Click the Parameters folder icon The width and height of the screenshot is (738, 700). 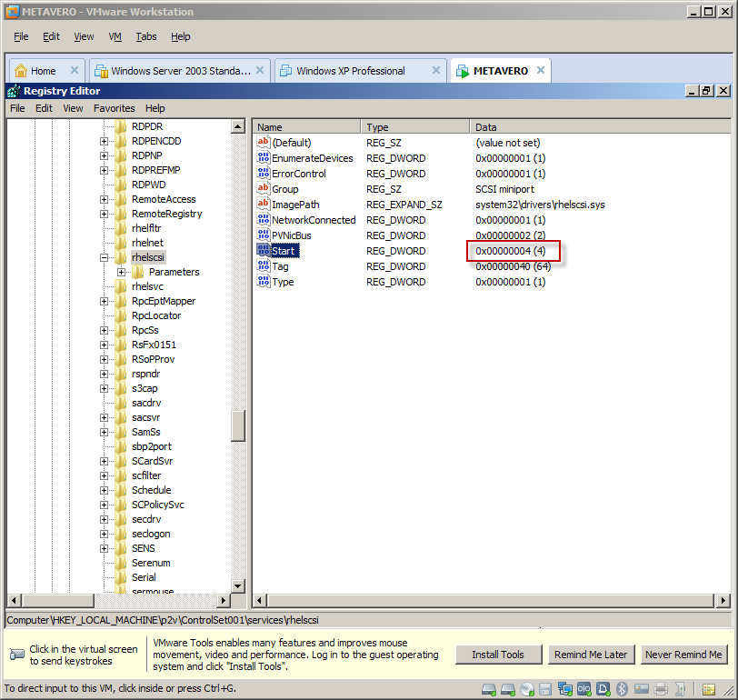(x=138, y=272)
